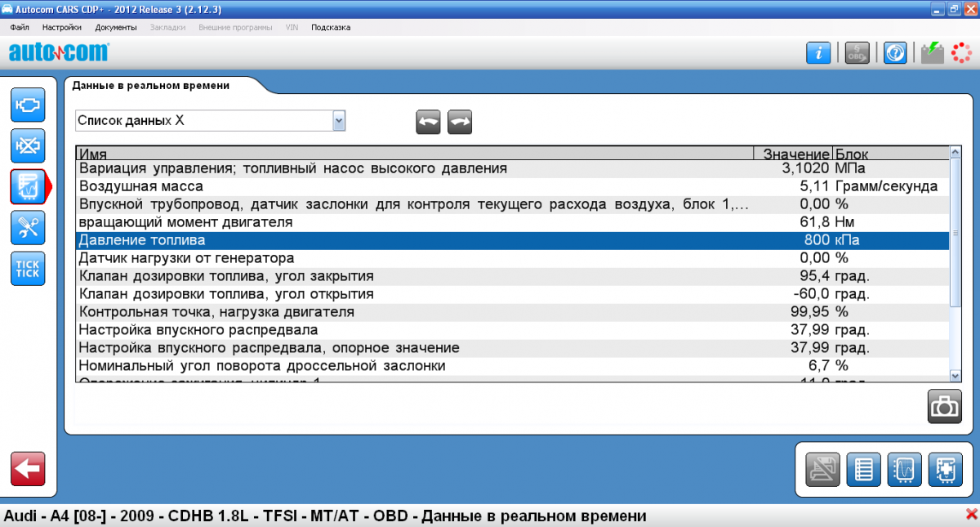This screenshot has height=527, width=980.
Task: Click the value '3,1020' МПа
Action: click(805, 168)
